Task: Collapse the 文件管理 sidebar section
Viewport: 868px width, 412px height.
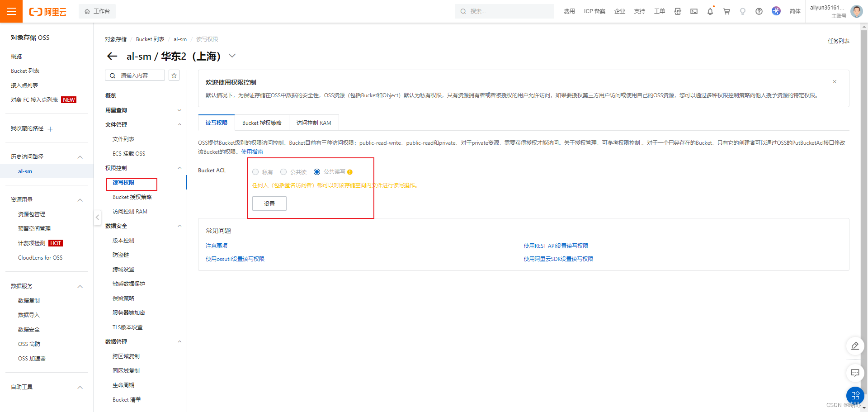Action: 179,124
